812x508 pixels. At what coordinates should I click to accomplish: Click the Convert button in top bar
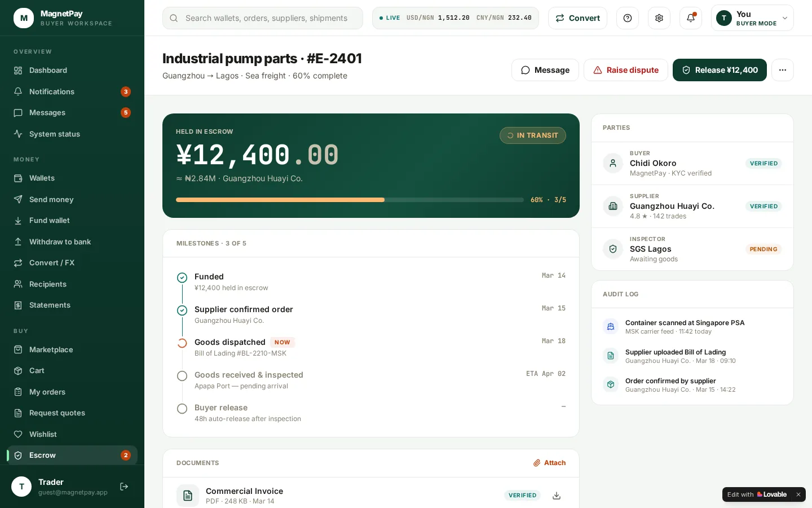(x=577, y=18)
